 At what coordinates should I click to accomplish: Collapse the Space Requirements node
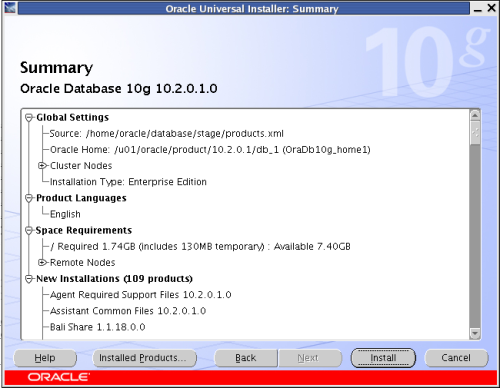(x=29, y=230)
